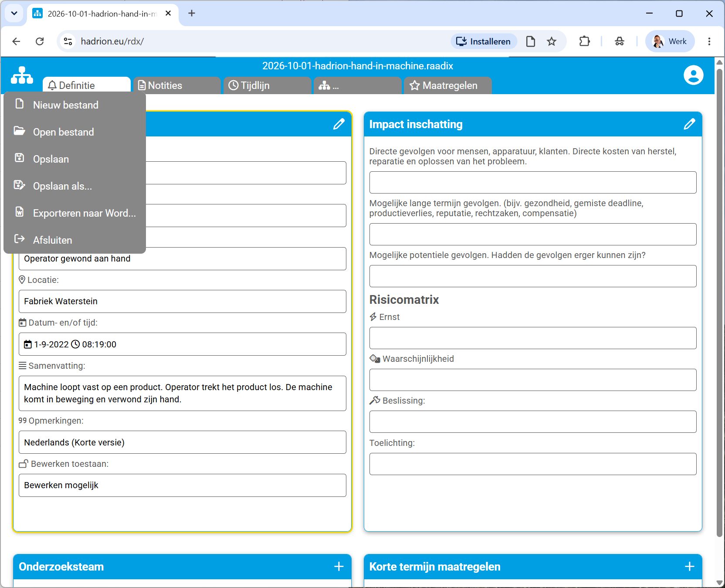Add item with Korte termijn maatregelen plus icon

click(689, 566)
